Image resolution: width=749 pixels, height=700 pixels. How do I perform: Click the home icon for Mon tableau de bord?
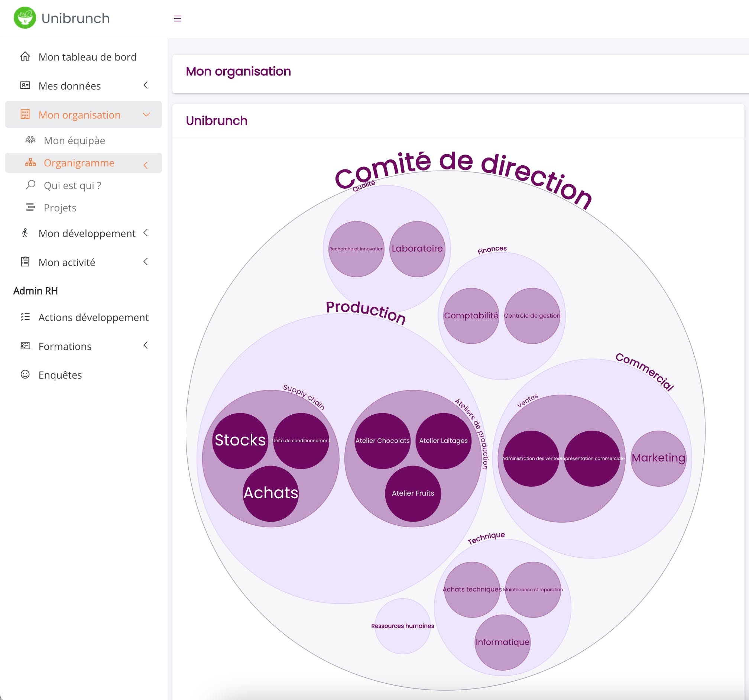pos(25,56)
